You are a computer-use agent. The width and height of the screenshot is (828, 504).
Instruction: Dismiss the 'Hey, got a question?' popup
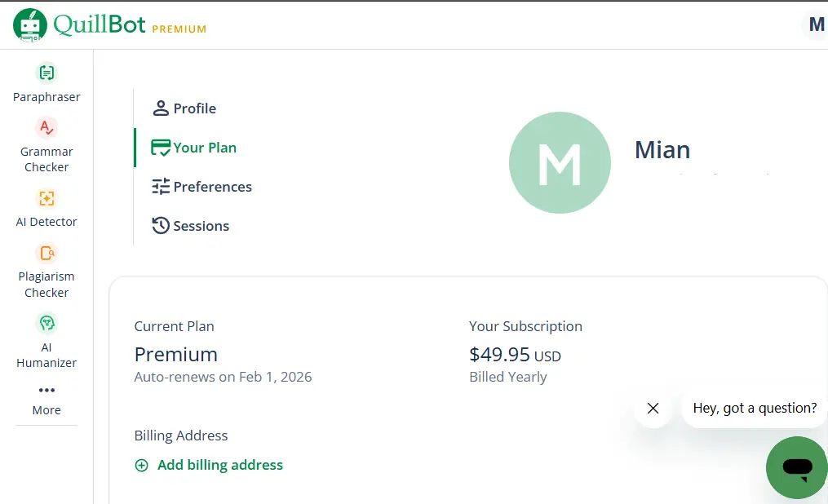(x=653, y=408)
